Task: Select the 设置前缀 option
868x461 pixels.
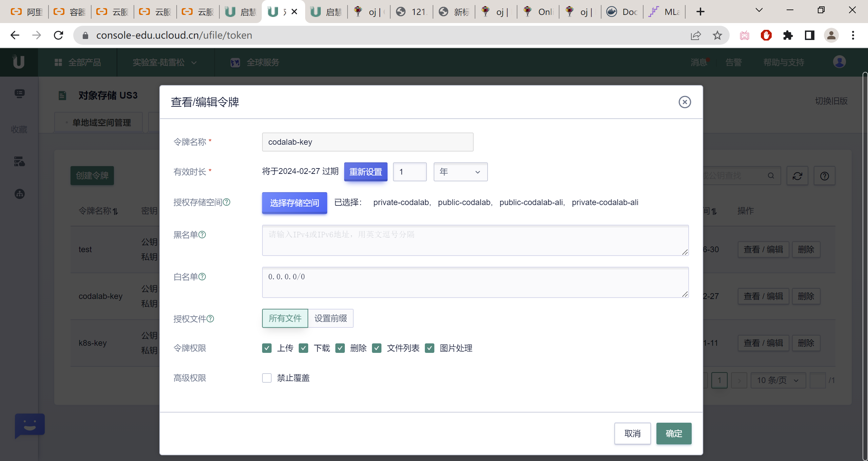Action: (x=331, y=318)
